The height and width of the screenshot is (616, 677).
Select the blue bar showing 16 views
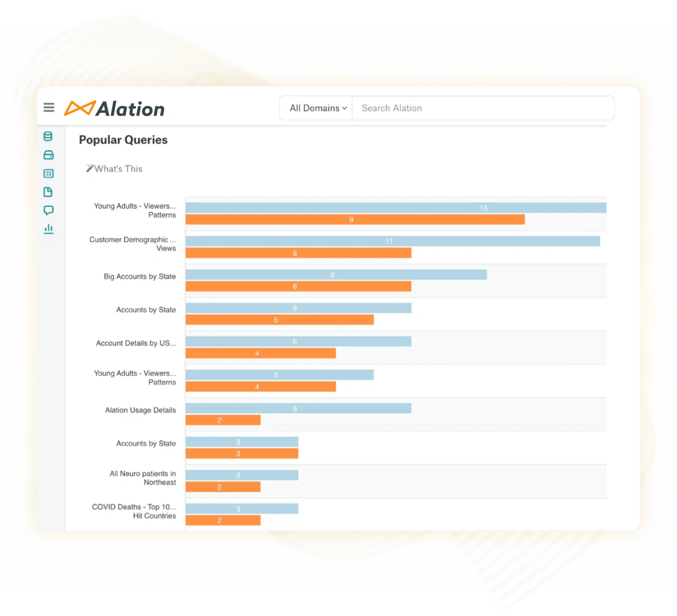pyautogui.click(x=396, y=207)
